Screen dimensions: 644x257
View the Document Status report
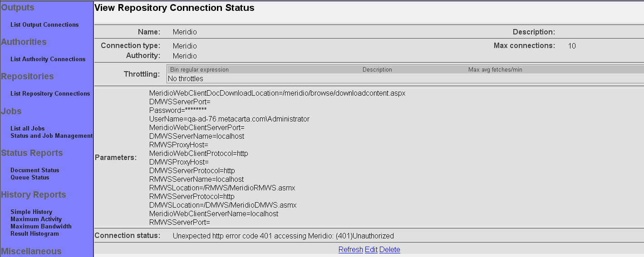(x=35, y=170)
